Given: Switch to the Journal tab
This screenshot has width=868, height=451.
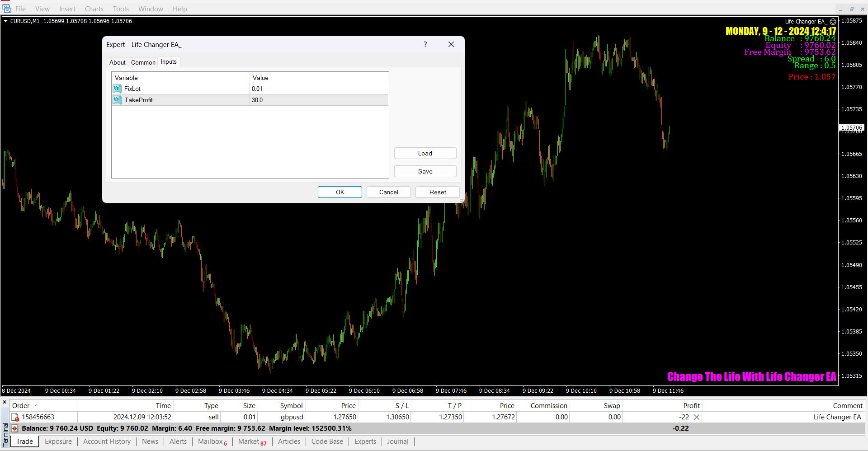Looking at the screenshot, I should (x=397, y=442).
